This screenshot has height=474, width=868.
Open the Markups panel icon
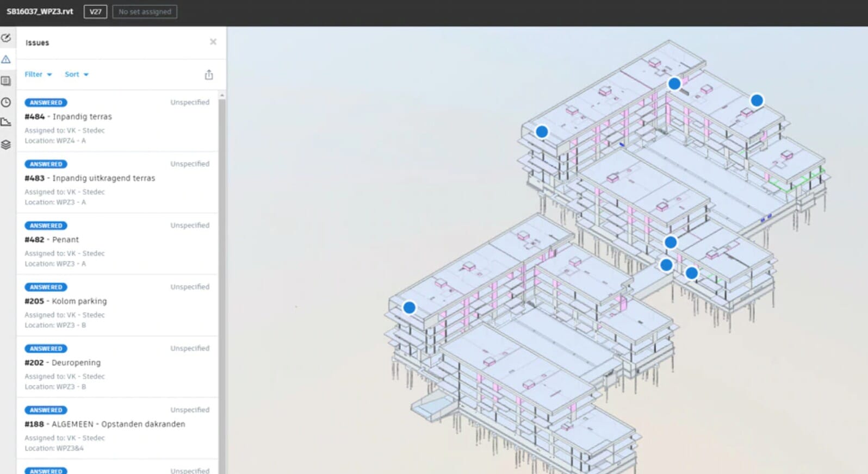point(6,38)
